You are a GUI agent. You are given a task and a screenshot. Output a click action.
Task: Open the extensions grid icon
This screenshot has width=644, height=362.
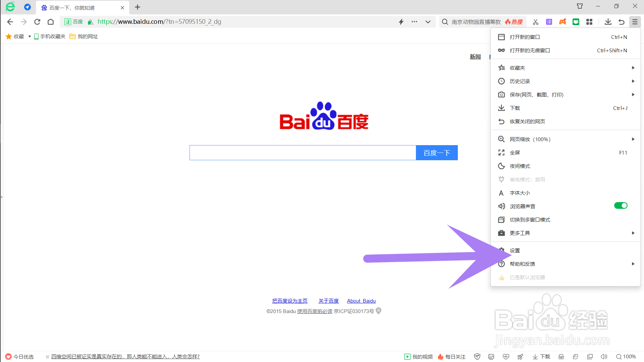[x=589, y=22]
